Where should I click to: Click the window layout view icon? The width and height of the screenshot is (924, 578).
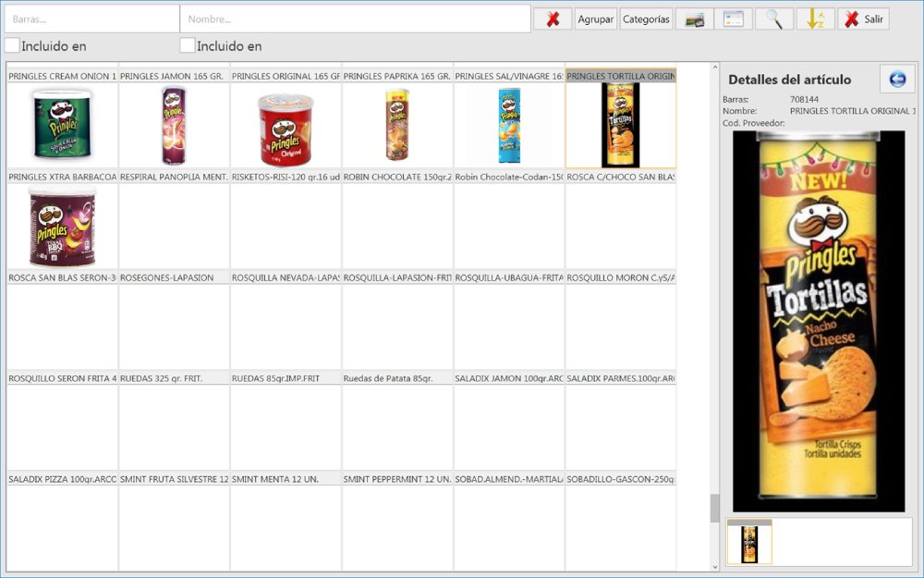coord(734,19)
